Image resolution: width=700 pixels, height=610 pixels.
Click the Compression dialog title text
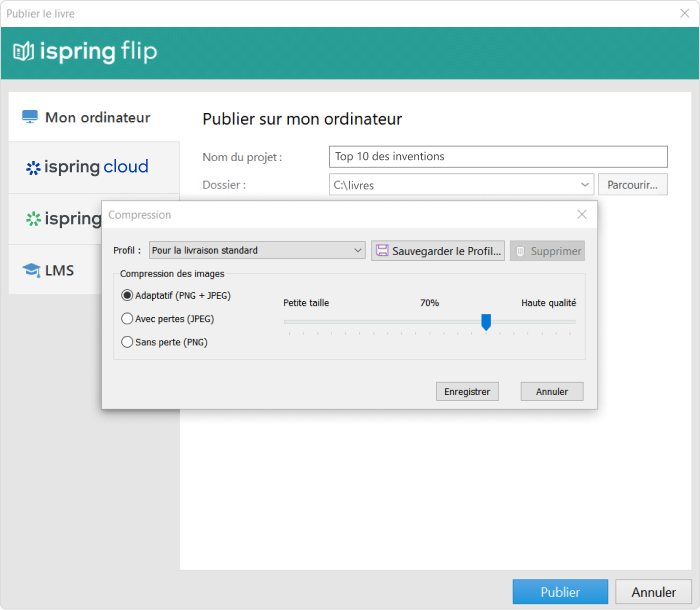pyautogui.click(x=140, y=215)
